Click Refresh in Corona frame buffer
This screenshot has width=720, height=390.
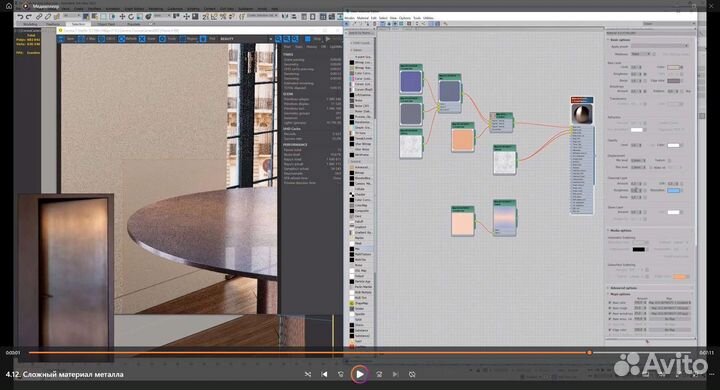coord(128,39)
